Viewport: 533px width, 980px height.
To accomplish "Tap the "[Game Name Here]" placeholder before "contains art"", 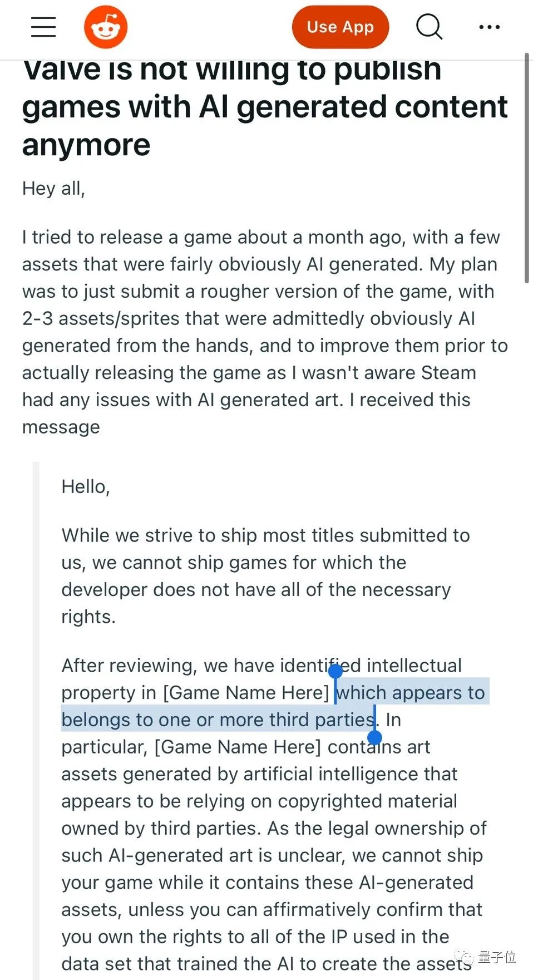I will click(x=238, y=747).
